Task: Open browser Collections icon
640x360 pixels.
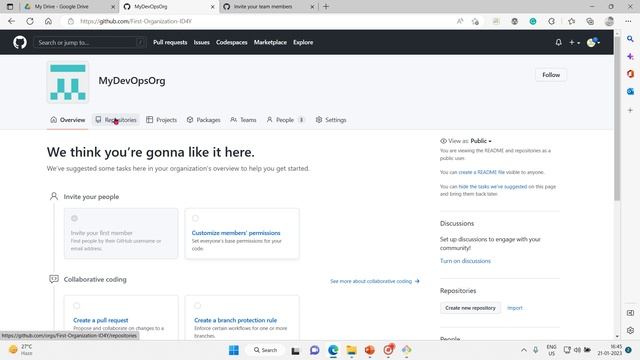Action: [x=590, y=21]
